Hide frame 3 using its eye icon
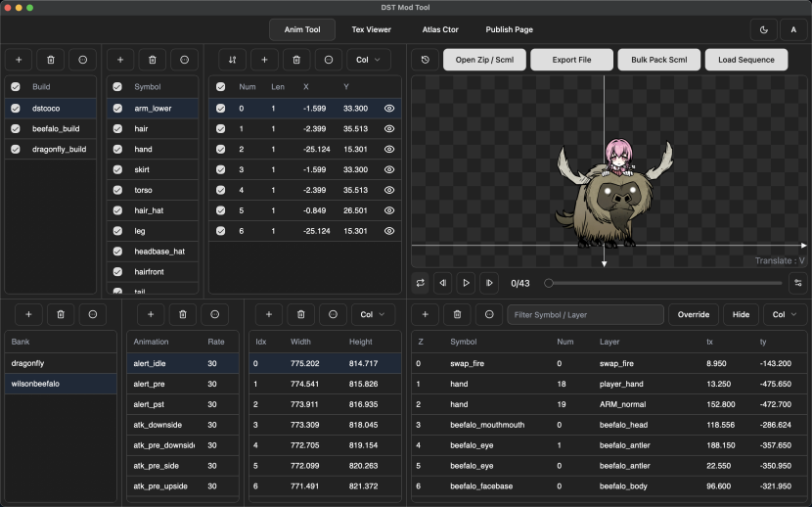The image size is (812, 507). coord(389,169)
